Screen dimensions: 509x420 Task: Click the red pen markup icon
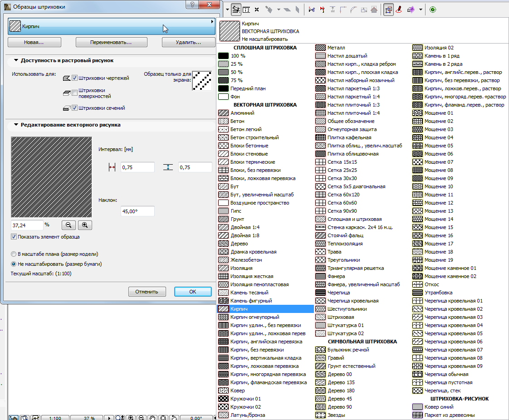pyautogui.click(x=399, y=10)
